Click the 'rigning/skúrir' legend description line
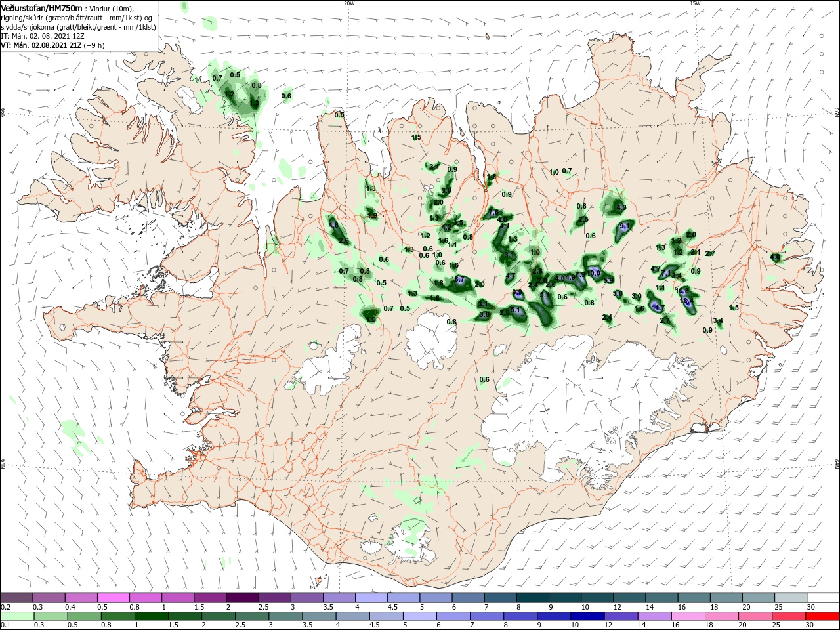This screenshot has width=840, height=630. (76, 18)
